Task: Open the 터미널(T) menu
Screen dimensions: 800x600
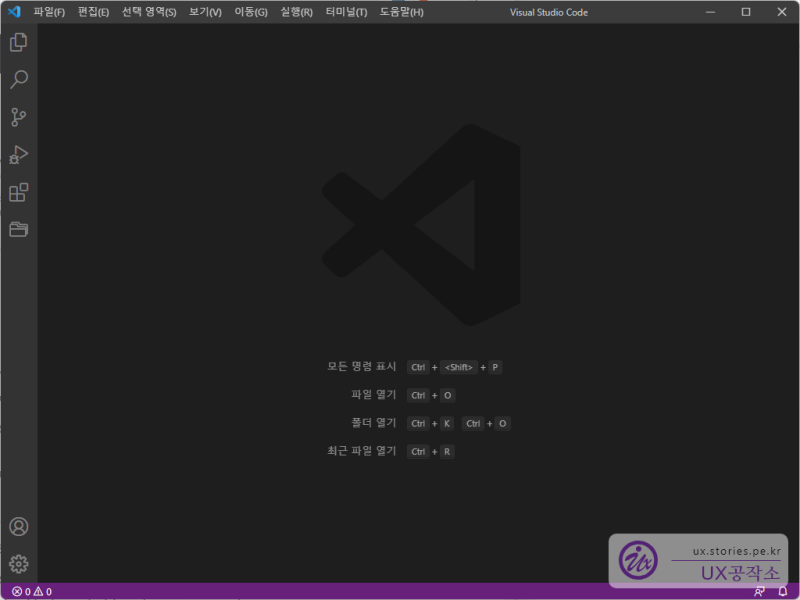Action: 346,12
